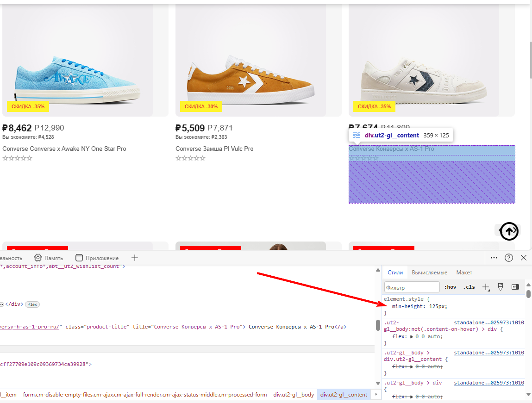Screen dimensions: 532x403
Task: Click the ₽8,462 price
Action: pyautogui.click(x=17, y=128)
